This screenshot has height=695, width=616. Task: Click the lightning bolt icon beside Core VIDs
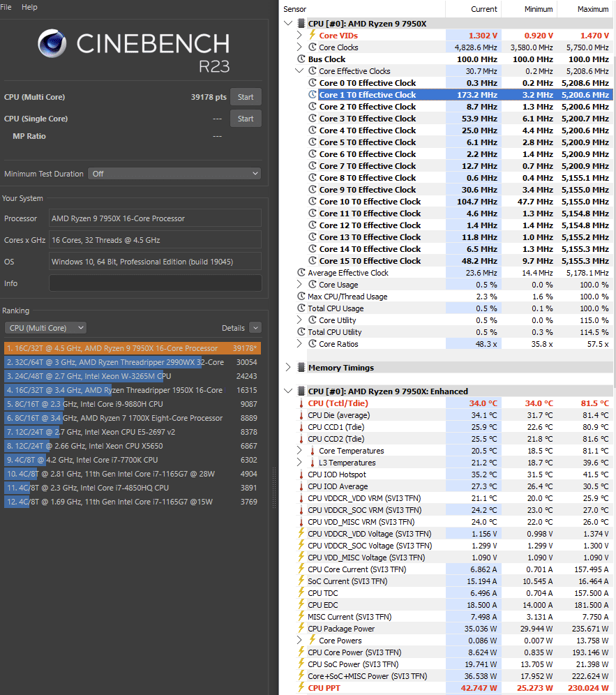tap(313, 35)
